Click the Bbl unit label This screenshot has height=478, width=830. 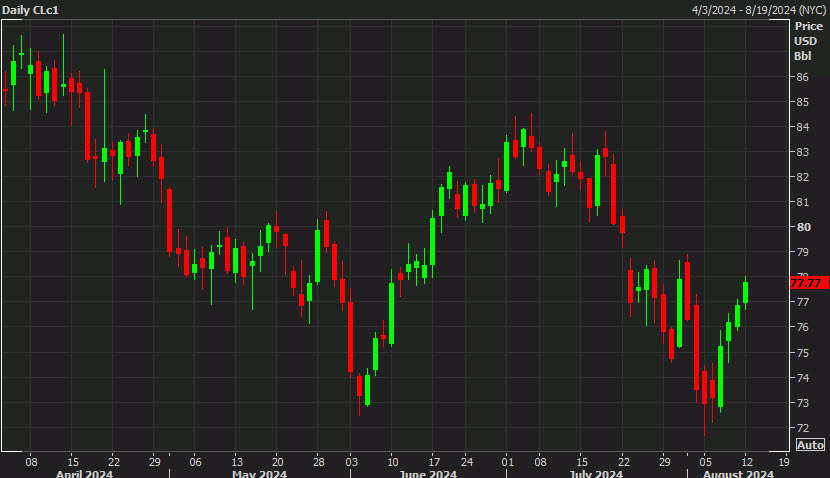point(802,56)
